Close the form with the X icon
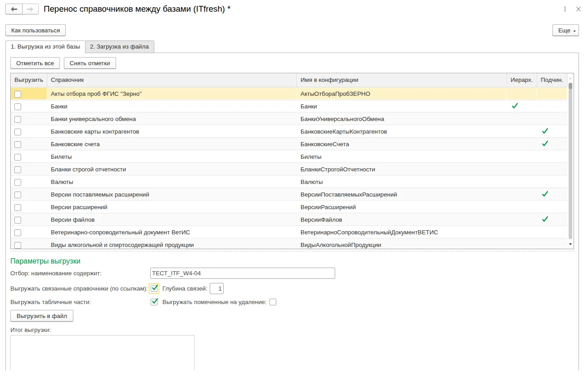This screenshot has width=588, height=376. pos(579,9)
